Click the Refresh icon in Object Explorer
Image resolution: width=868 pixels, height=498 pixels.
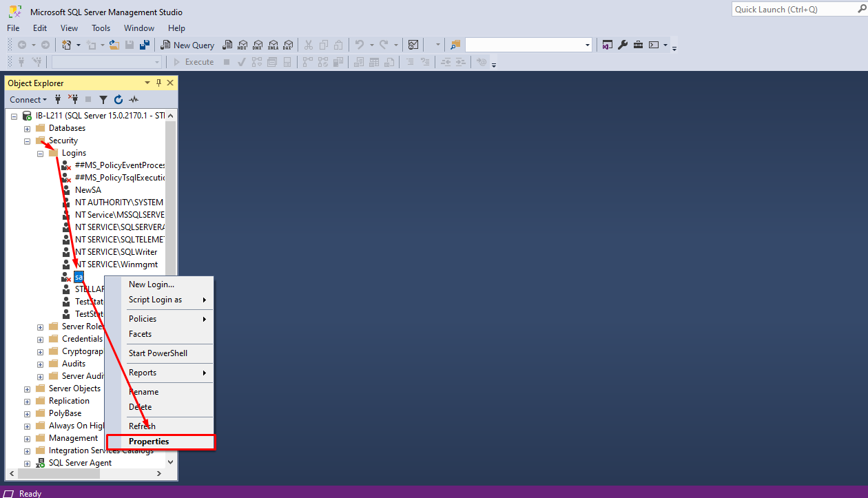pyautogui.click(x=118, y=100)
